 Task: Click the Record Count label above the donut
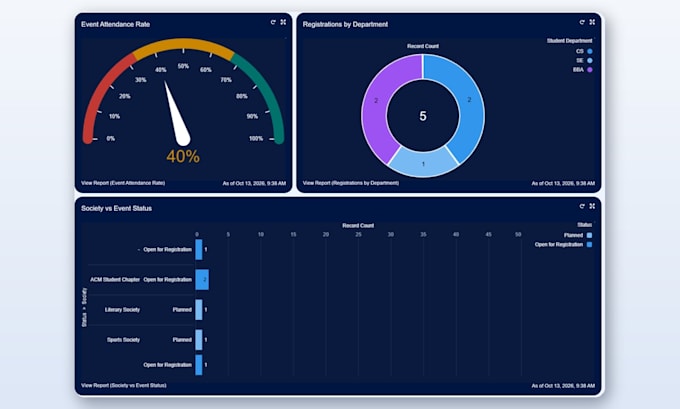[423, 46]
